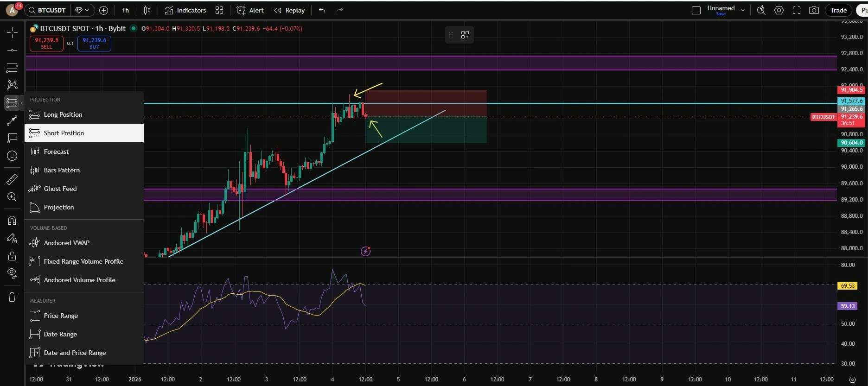This screenshot has height=386, width=868.
Task: Click the 69.53 RSI value label
Action: [x=848, y=285]
